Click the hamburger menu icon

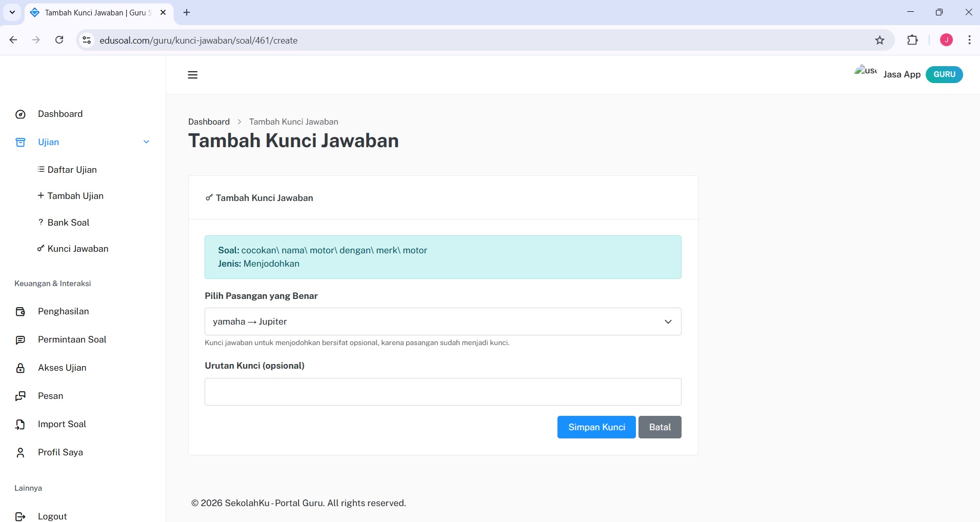click(193, 75)
